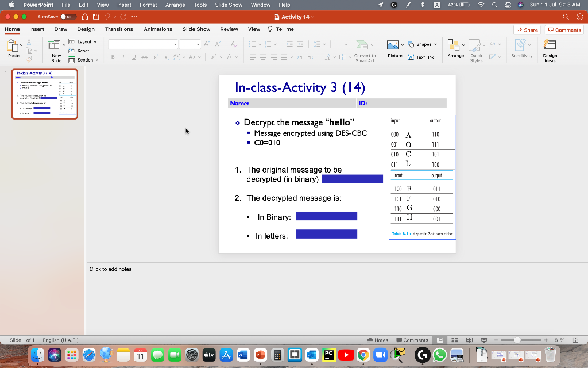This screenshot has height=368, width=588.
Task: Switch to the Transitions tab
Action: pyautogui.click(x=119, y=29)
